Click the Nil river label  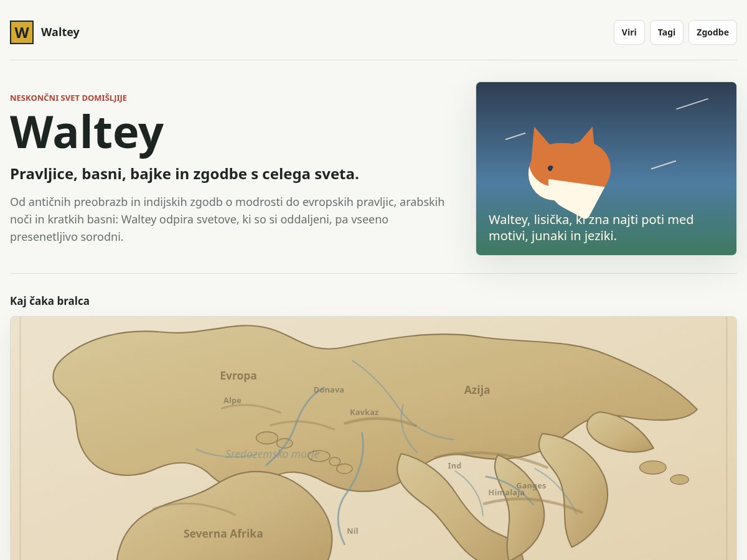[352, 531]
